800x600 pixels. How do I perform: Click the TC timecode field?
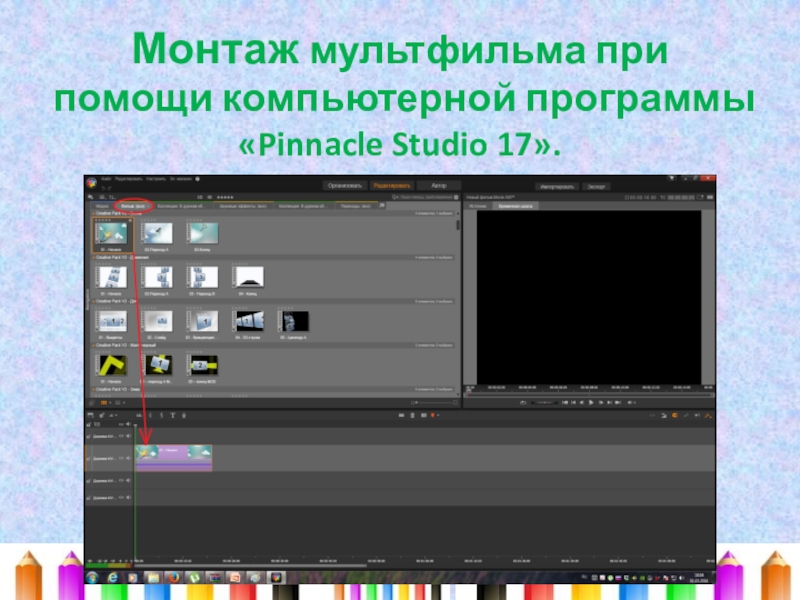(681, 197)
